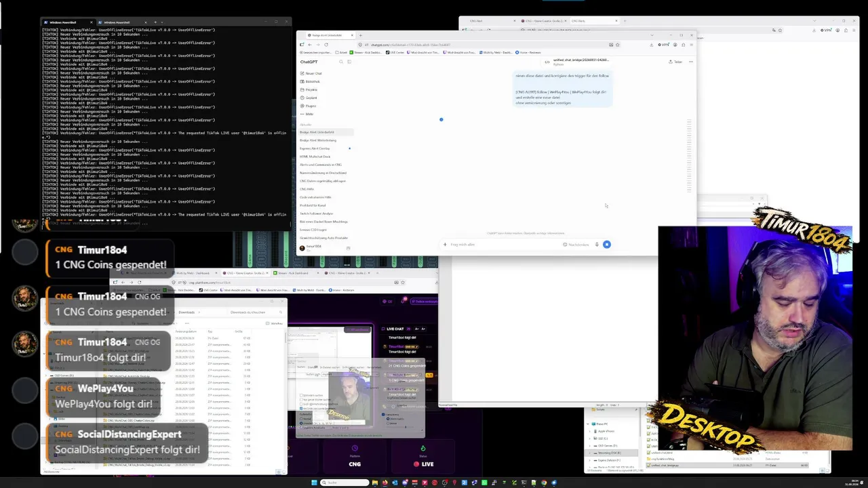Open the PowerShell tab profile dropdown

(x=162, y=22)
